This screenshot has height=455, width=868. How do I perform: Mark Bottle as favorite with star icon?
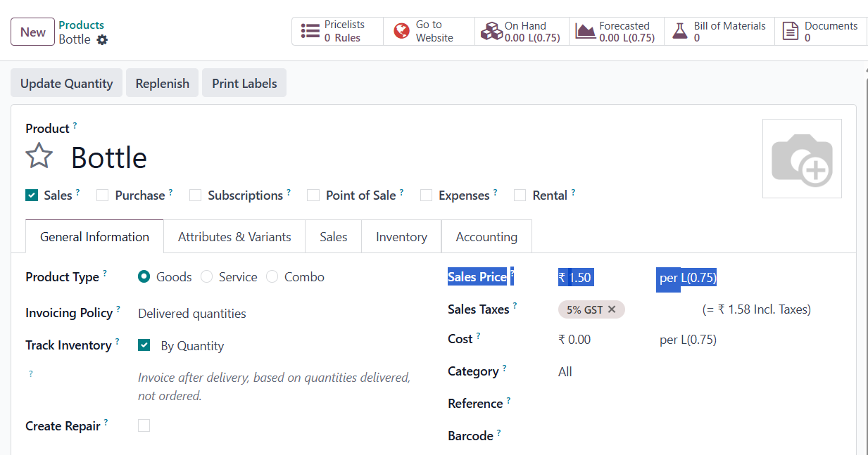[x=39, y=156]
